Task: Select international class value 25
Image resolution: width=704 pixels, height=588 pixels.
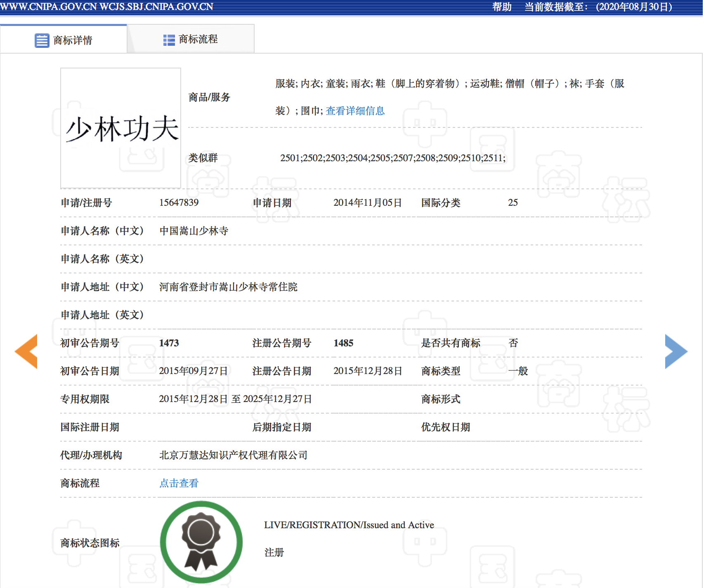Action: pyautogui.click(x=513, y=202)
